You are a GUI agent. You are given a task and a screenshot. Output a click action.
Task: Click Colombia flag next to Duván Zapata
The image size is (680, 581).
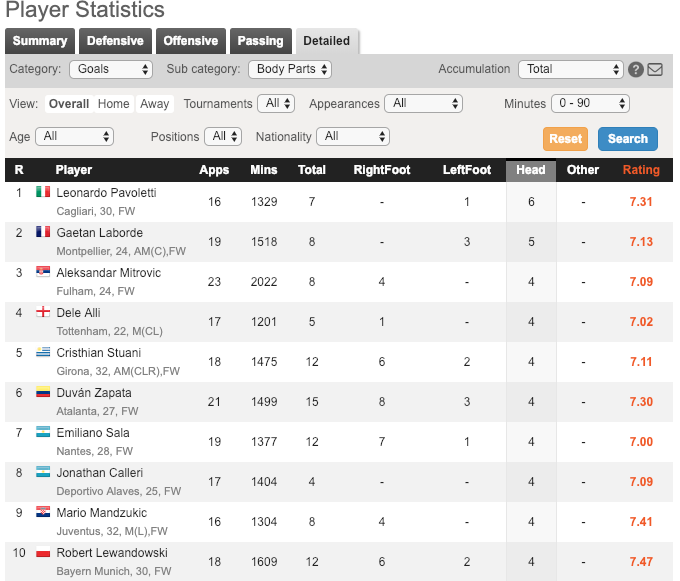[x=43, y=392]
